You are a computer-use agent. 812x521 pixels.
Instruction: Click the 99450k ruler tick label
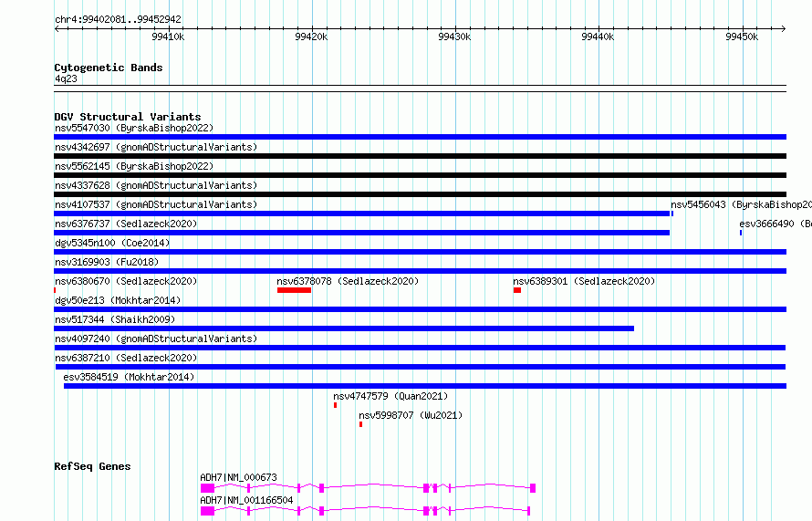[742, 36]
